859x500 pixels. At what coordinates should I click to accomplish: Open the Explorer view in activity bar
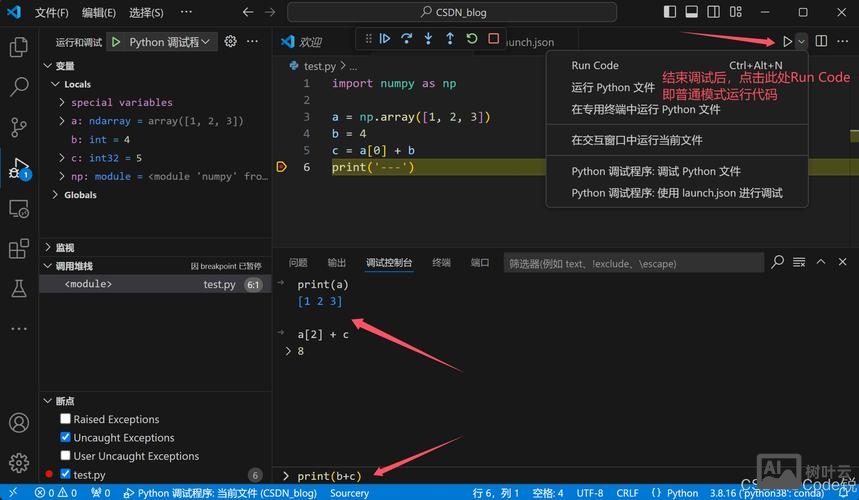(18, 47)
